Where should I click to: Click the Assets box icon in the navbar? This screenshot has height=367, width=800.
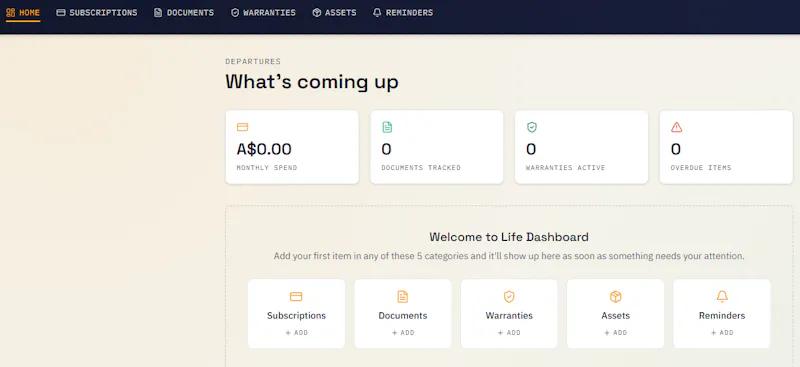click(316, 13)
